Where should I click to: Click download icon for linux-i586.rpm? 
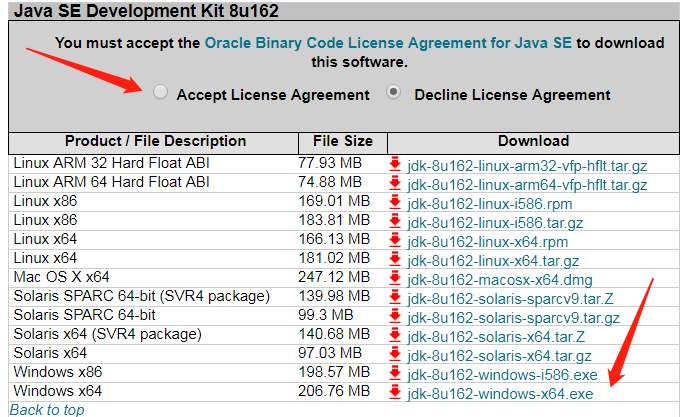pyautogui.click(x=395, y=202)
